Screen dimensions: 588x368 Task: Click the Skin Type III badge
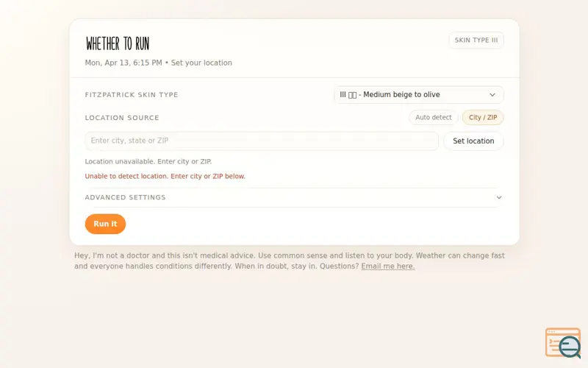476,40
